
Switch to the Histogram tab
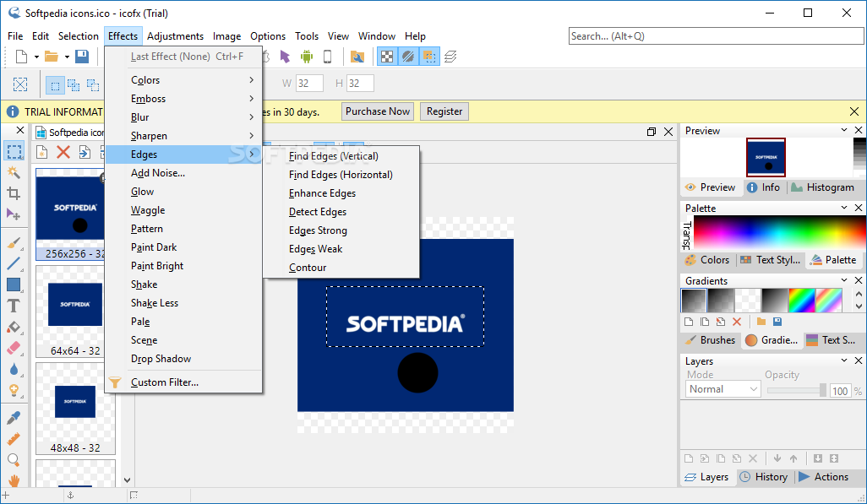[x=821, y=187]
